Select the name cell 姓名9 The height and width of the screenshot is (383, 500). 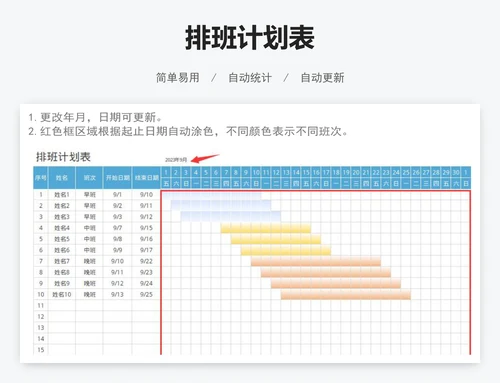(x=62, y=283)
